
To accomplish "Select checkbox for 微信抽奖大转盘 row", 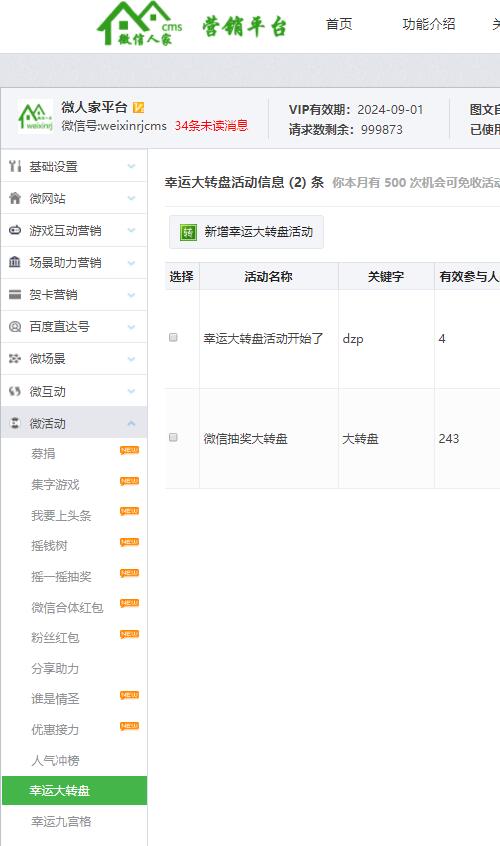I will pyautogui.click(x=173, y=437).
